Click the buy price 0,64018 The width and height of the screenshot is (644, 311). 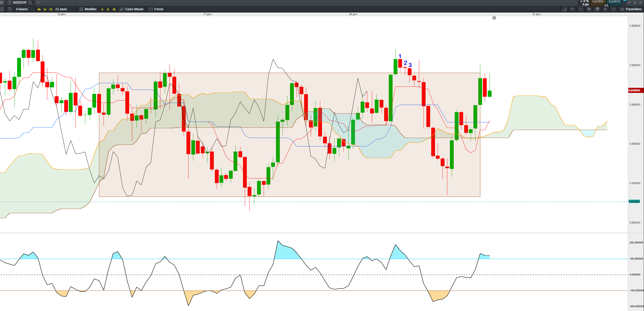point(614,2)
